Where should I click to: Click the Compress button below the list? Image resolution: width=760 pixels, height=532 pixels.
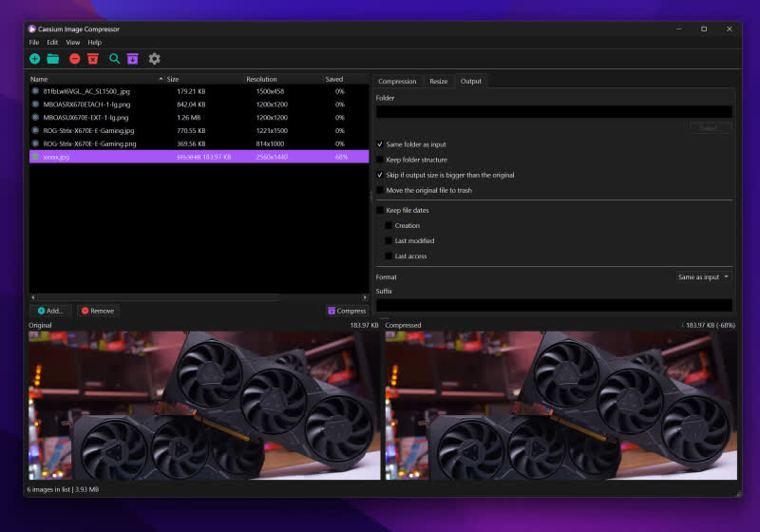[346, 311]
